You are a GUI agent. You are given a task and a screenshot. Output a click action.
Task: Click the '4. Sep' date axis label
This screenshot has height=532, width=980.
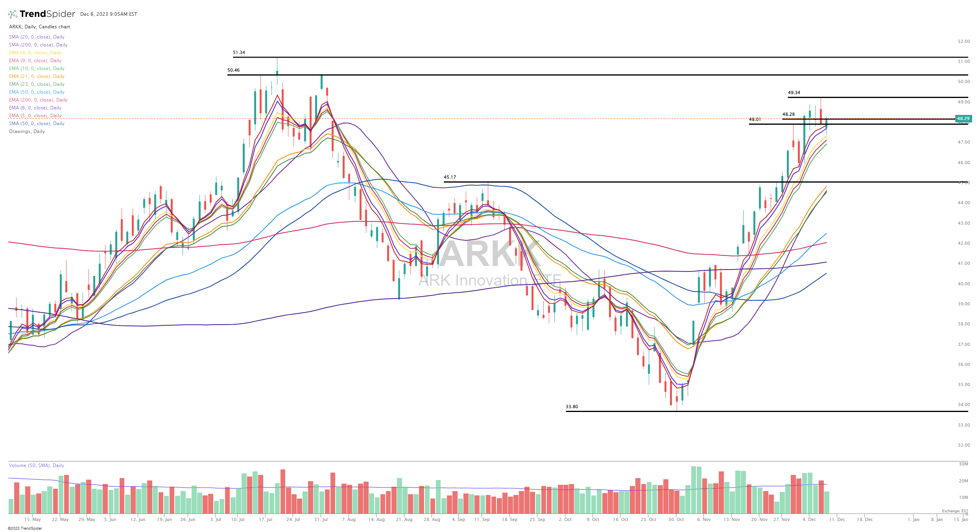tap(458, 519)
